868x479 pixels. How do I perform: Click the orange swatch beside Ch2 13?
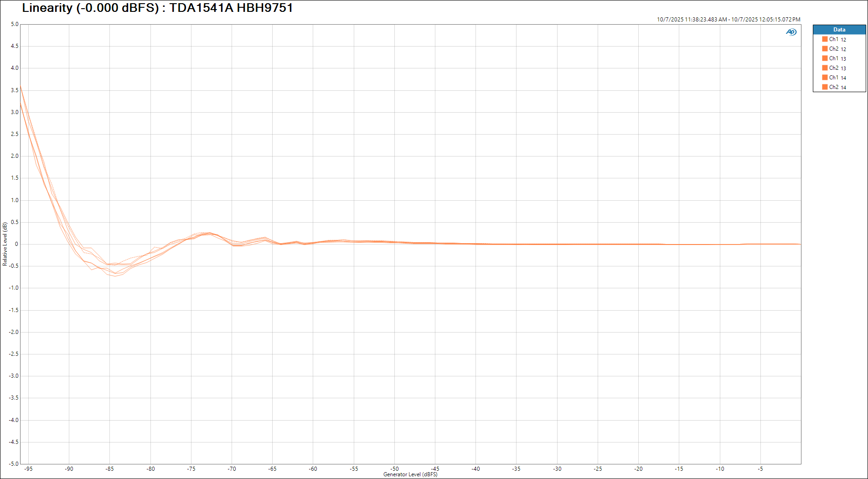tap(825, 68)
